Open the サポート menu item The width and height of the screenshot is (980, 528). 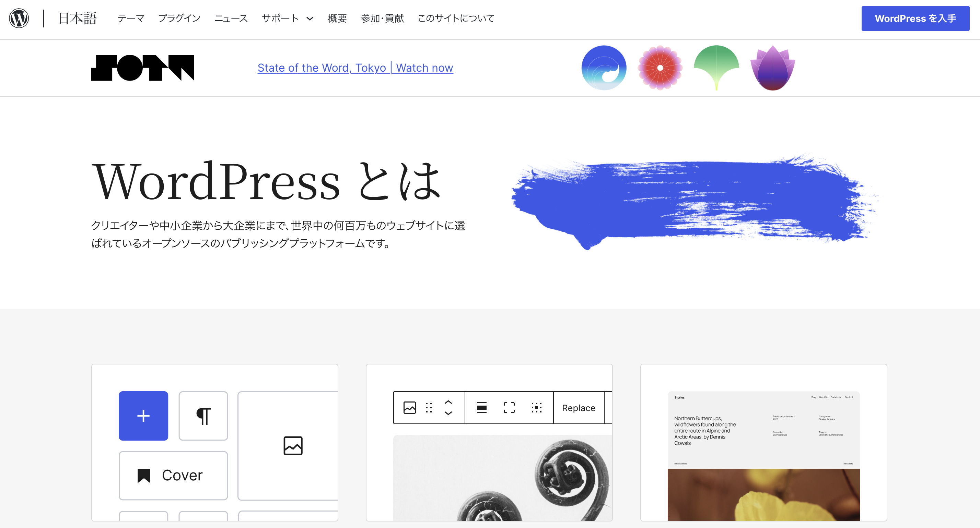point(280,18)
